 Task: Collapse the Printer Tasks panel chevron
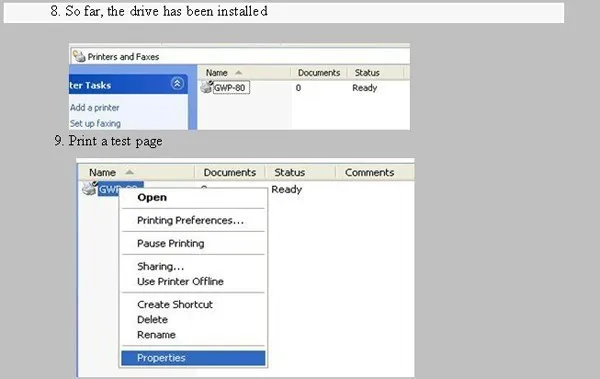pos(177,83)
